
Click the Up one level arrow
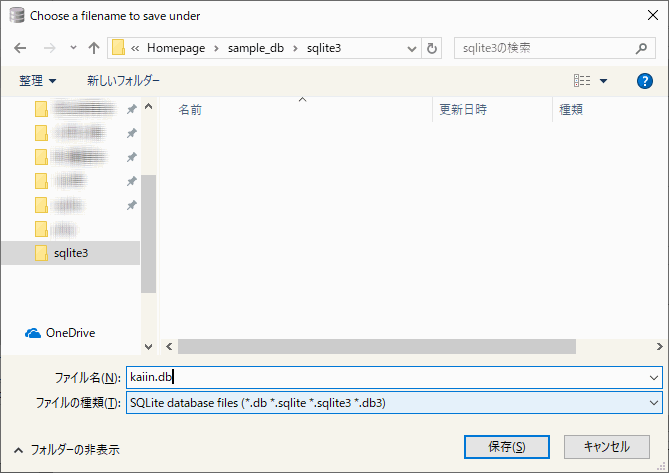93,48
